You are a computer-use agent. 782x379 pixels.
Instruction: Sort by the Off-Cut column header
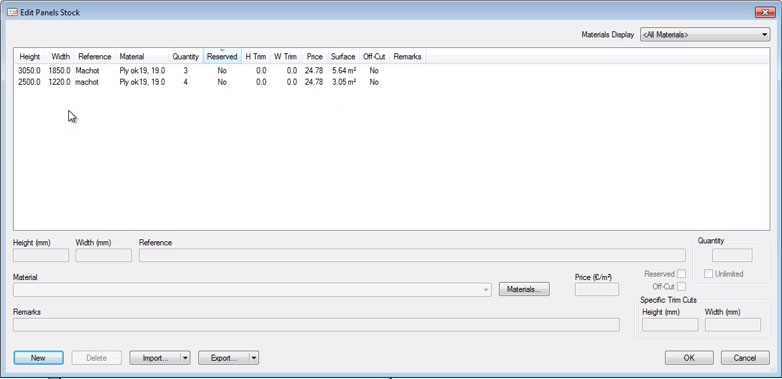pyautogui.click(x=374, y=56)
